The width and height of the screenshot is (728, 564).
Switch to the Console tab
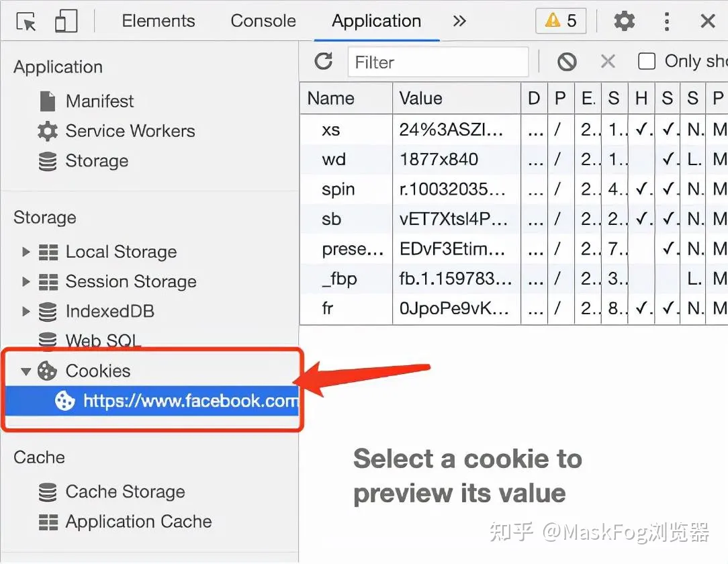[x=263, y=21]
